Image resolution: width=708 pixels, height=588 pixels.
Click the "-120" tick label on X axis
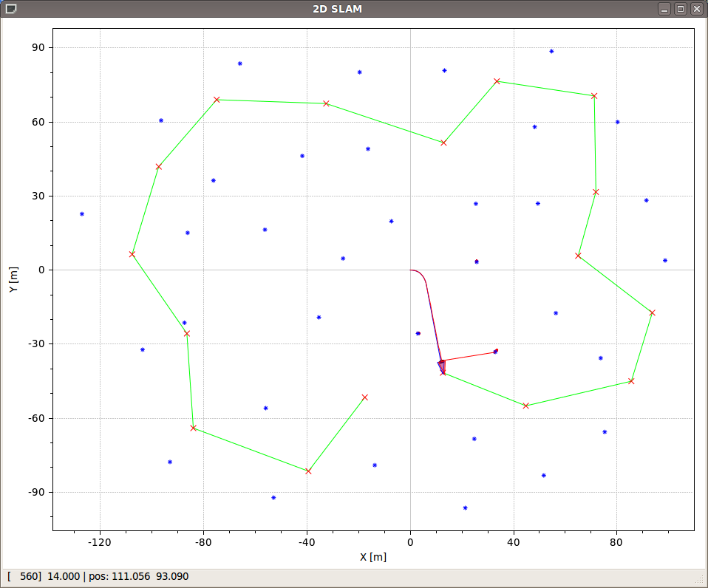point(99,542)
